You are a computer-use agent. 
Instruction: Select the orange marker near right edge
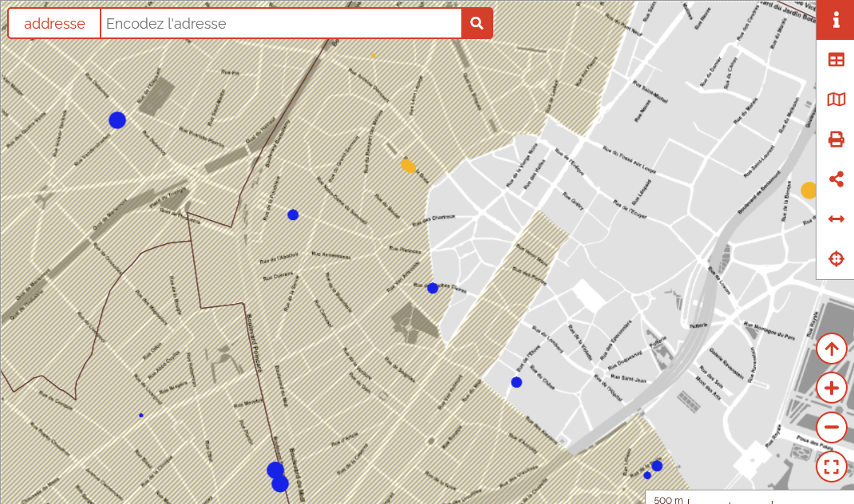click(x=809, y=190)
